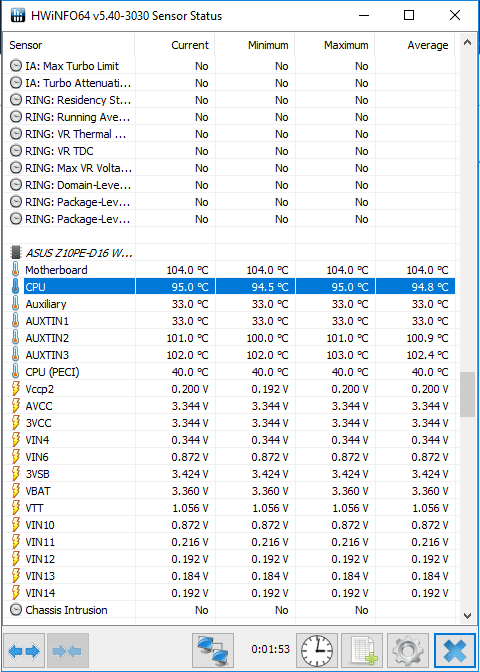The width and height of the screenshot is (480, 672).
Task: Click the HWiNFO64 title bar app icon
Action: click(x=17, y=16)
